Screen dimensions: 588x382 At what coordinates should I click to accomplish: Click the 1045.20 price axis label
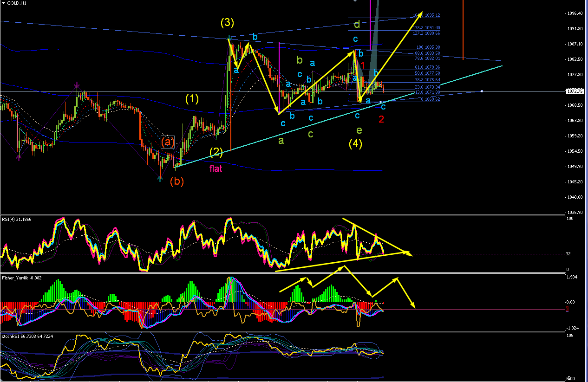coord(575,182)
